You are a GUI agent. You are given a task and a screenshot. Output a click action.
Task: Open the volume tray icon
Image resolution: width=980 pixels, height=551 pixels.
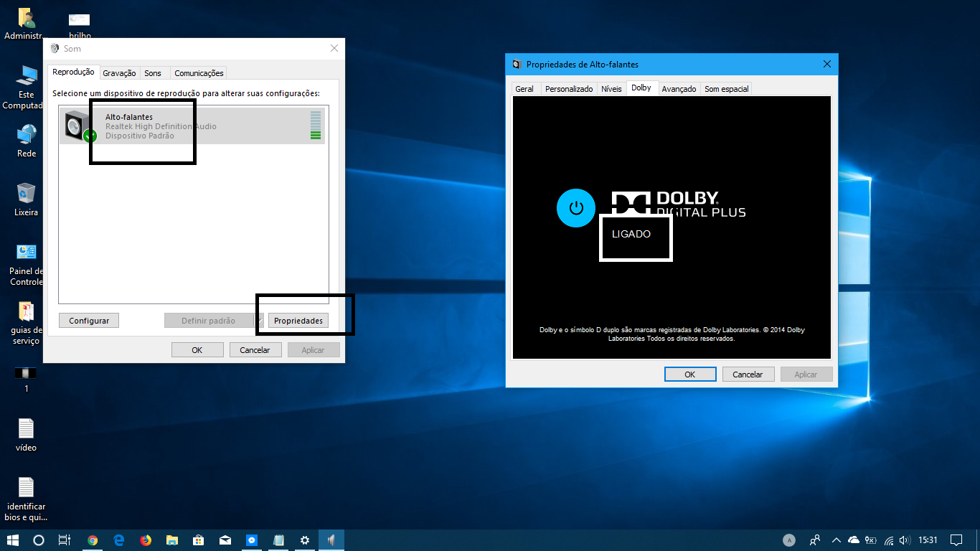point(905,540)
